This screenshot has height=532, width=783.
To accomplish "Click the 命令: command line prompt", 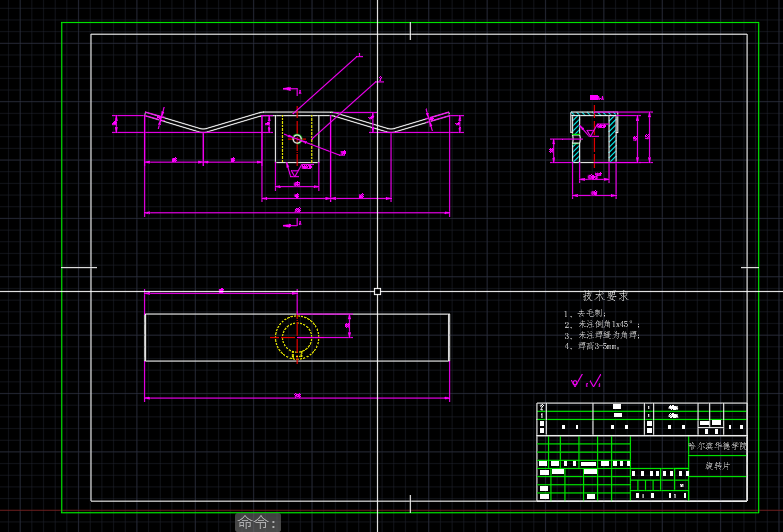I will [x=258, y=523].
